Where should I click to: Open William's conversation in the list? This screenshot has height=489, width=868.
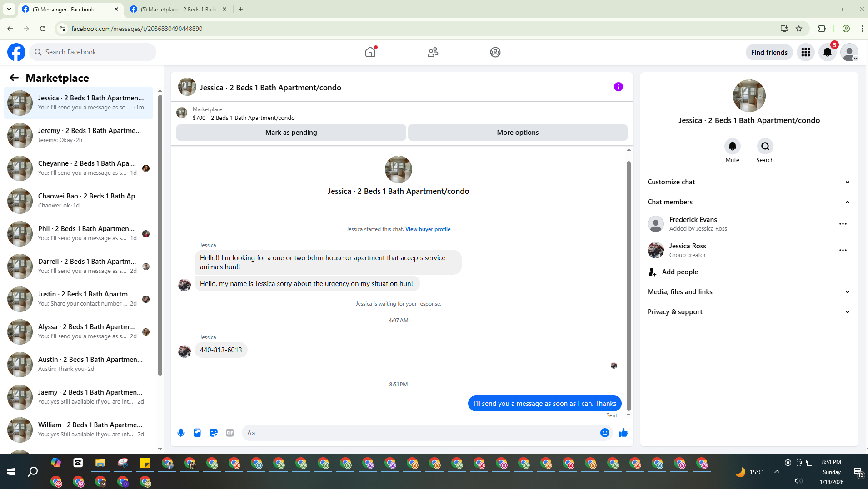point(79,430)
